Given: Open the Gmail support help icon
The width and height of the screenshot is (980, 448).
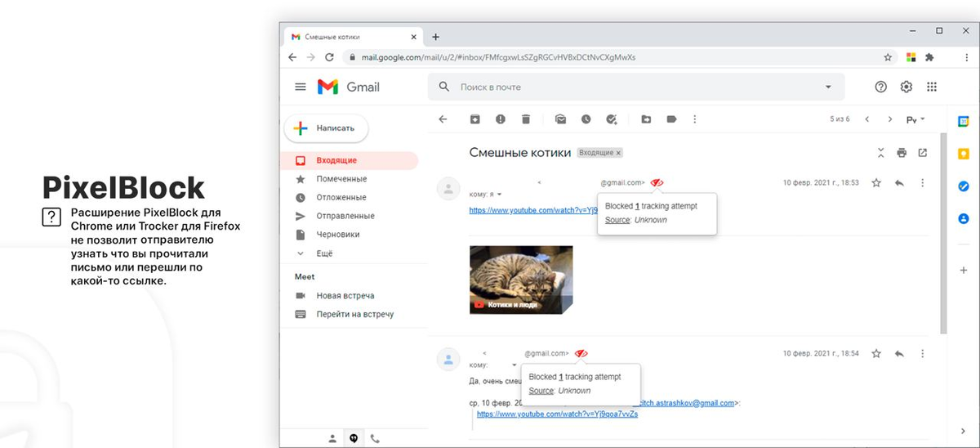Looking at the screenshot, I should coord(880,87).
